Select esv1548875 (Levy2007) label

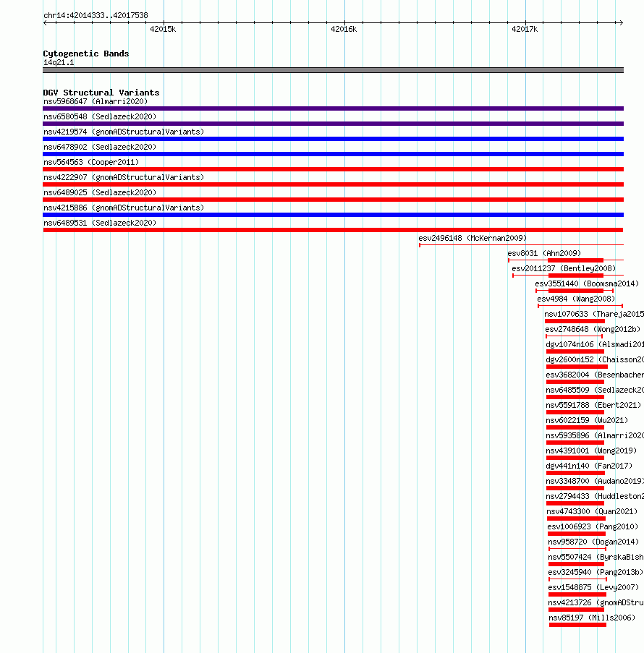point(593,588)
